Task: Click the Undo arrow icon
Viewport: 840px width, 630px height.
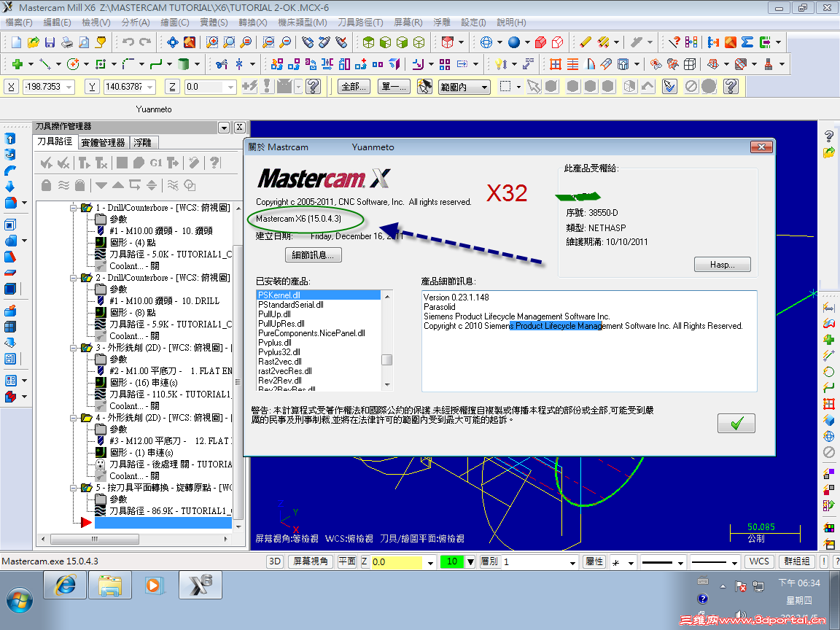Action: (128, 42)
